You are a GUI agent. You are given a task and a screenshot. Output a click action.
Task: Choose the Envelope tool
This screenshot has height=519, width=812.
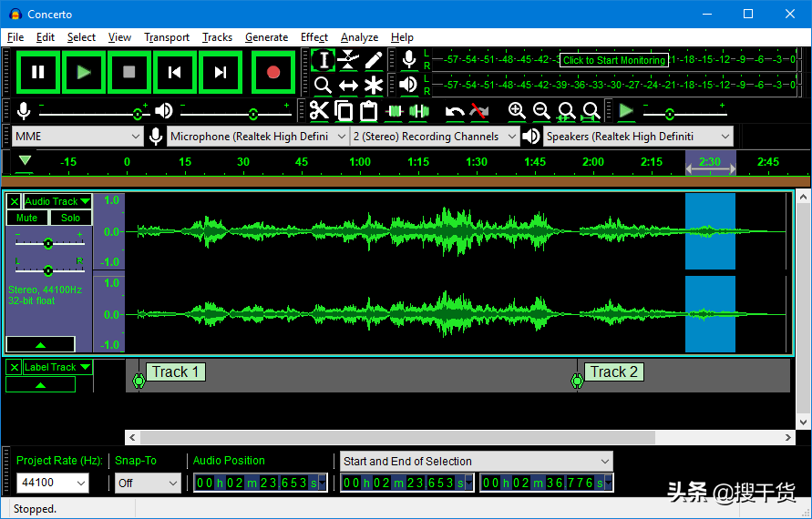point(348,60)
